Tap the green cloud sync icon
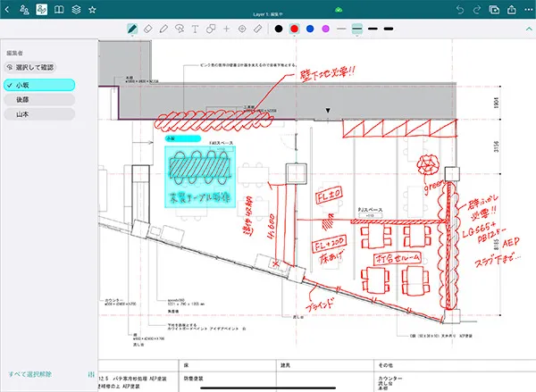The image size is (536, 392). [339, 10]
